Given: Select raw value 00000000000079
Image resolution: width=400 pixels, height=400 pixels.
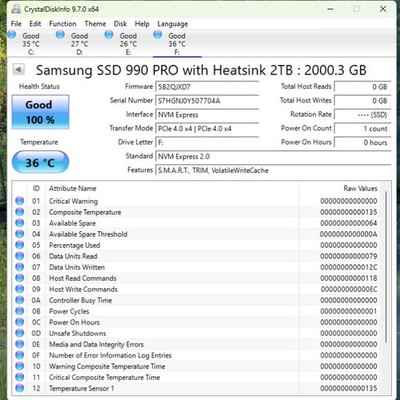Looking at the screenshot, I should (349, 256).
